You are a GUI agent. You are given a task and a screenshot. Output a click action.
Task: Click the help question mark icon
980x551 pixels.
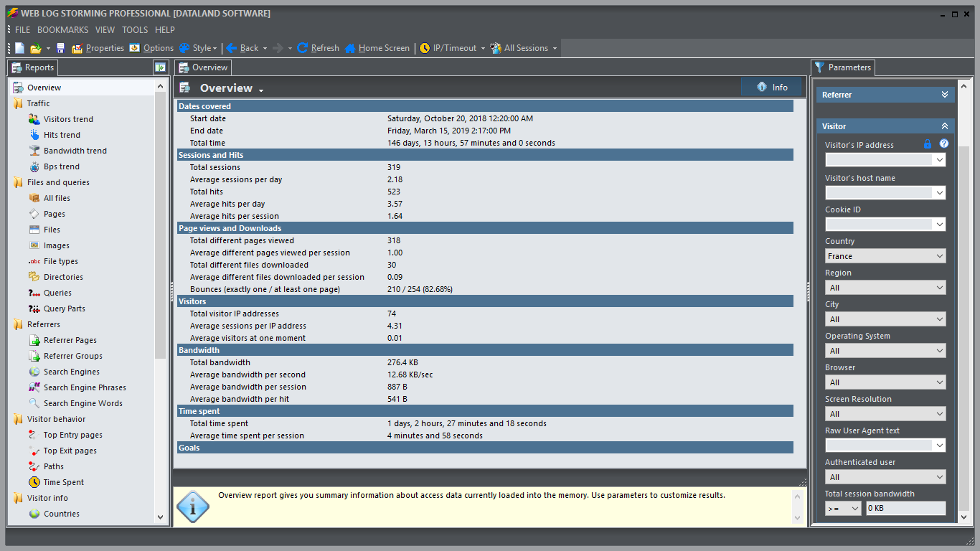944,144
